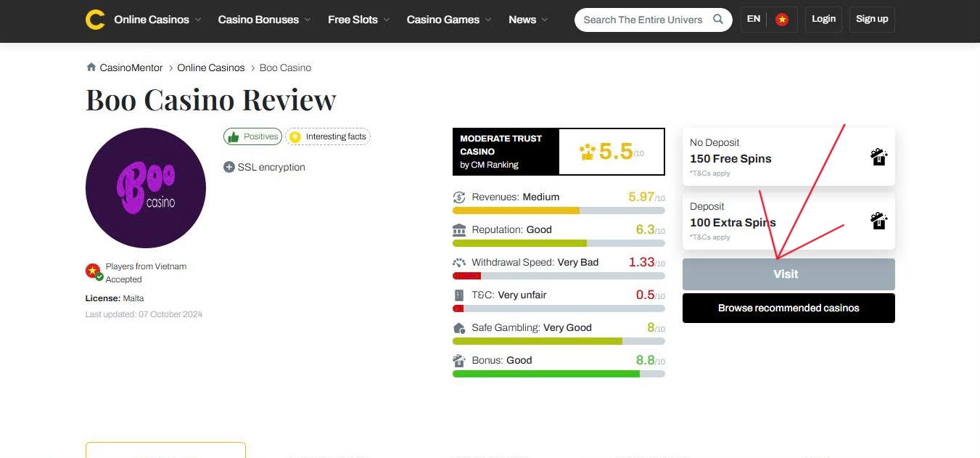Screen dimensions: 980x458
Task: Open the Deposit 100 Extra Spins card
Action: 788,221
